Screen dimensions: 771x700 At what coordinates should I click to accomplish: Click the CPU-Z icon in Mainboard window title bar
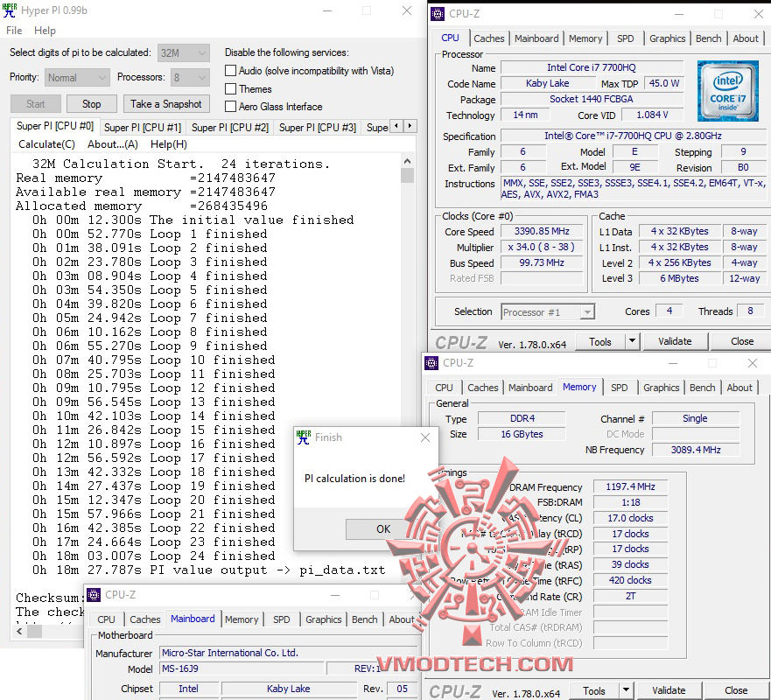point(94,595)
